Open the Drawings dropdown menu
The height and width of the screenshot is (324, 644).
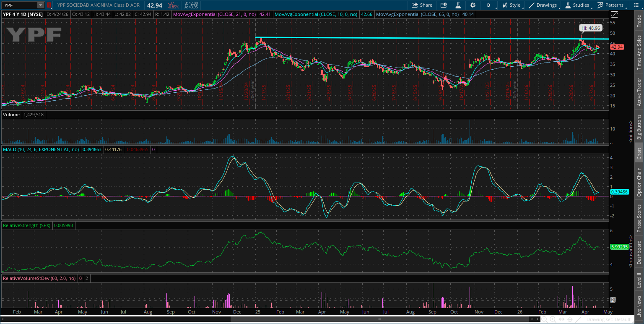point(543,5)
